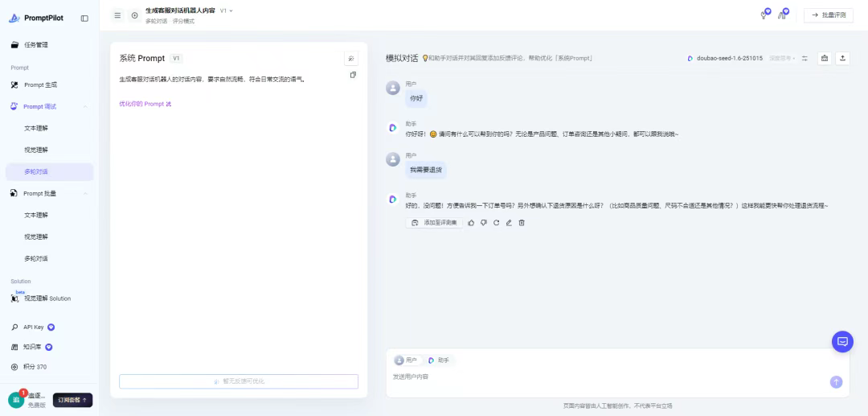Click the 免费版 plan label
The image size is (868, 416).
click(37, 405)
